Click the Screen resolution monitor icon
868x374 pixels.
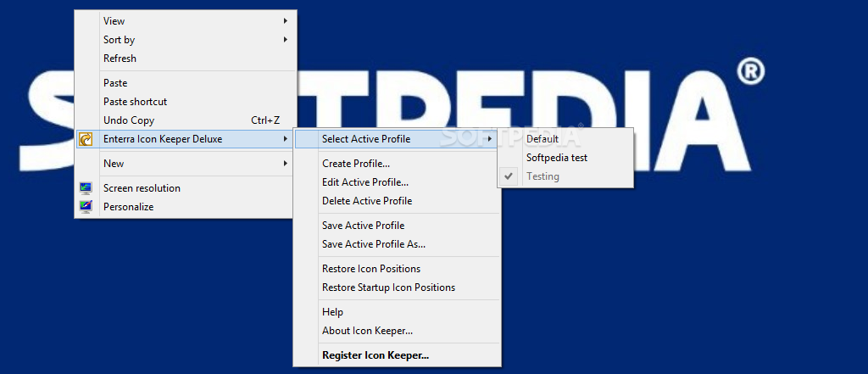tap(86, 187)
